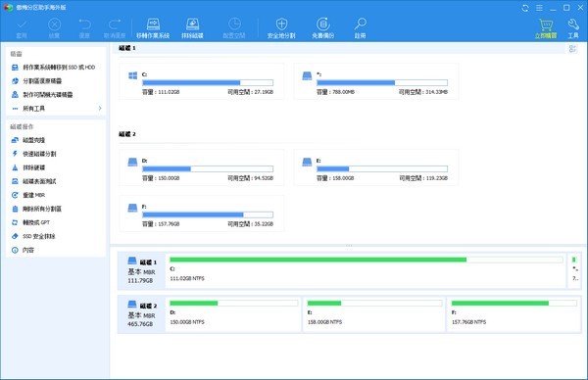Click E: 158.00GB NTFS block in disk map
Viewport: 588px width, 380px height.
pos(374,314)
